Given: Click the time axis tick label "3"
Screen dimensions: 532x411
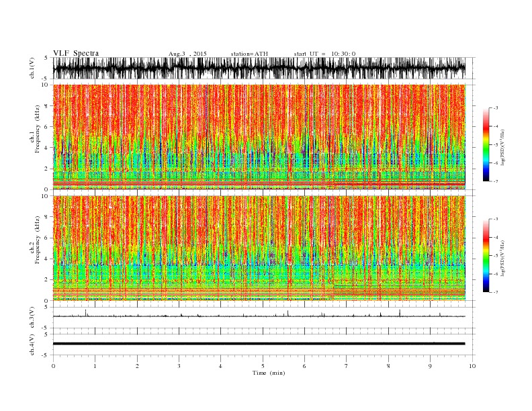Looking at the screenshot, I should [179, 366].
